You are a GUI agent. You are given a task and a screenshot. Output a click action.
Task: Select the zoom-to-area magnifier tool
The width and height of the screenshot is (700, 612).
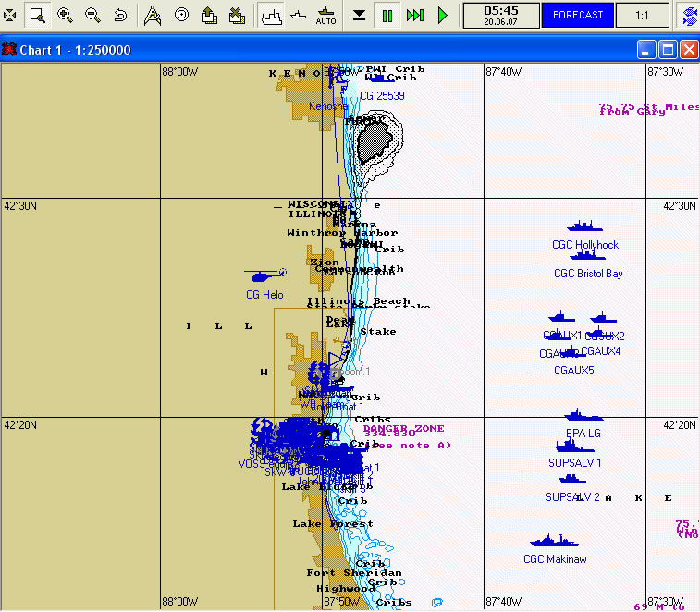click(38, 15)
